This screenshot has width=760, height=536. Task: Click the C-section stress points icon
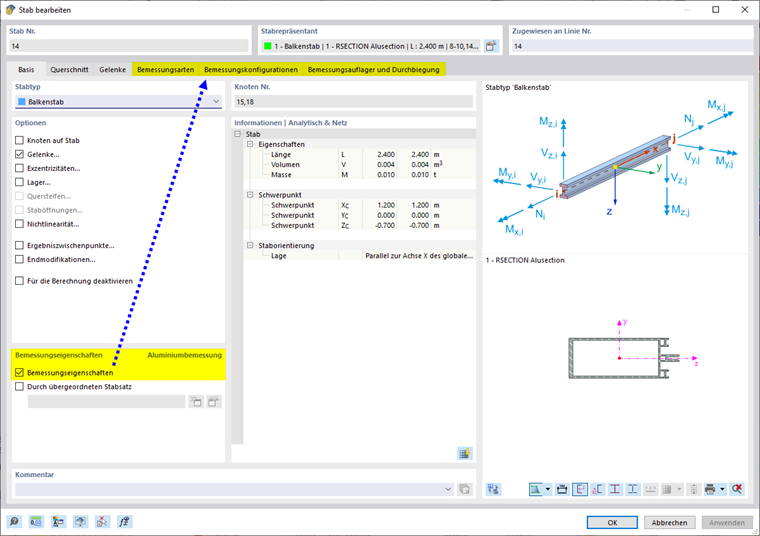point(597,489)
